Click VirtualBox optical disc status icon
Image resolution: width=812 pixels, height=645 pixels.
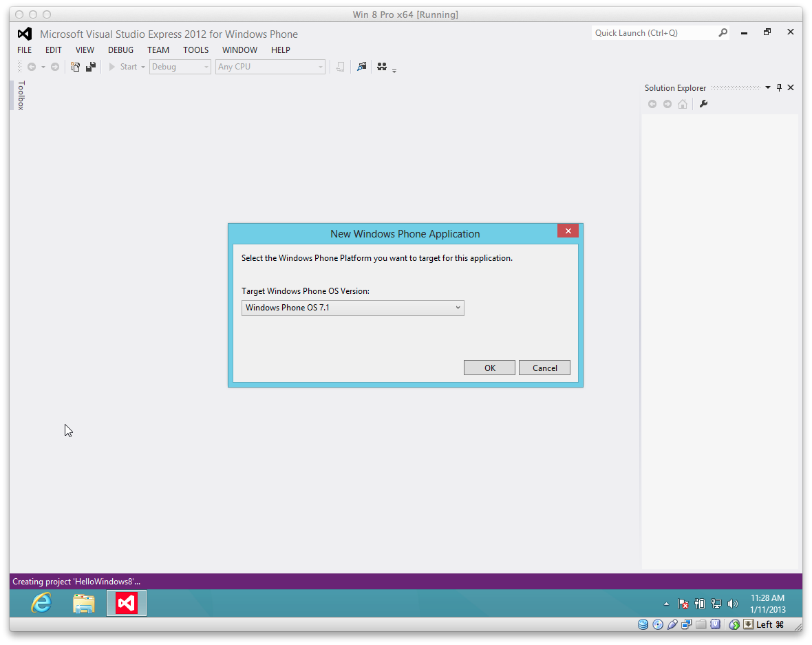(658, 624)
